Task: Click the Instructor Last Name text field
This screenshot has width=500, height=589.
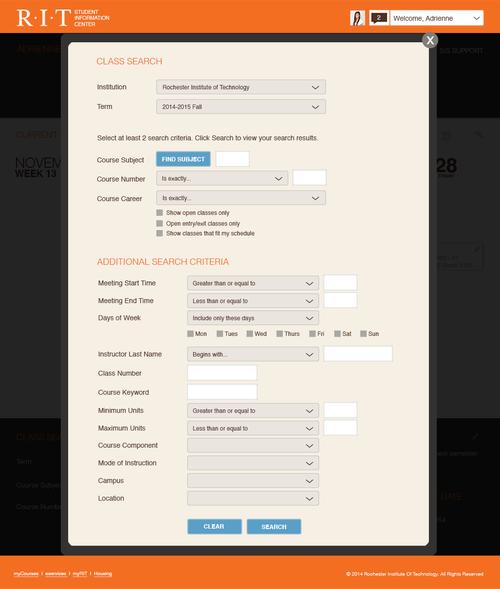Action: tap(358, 354)
